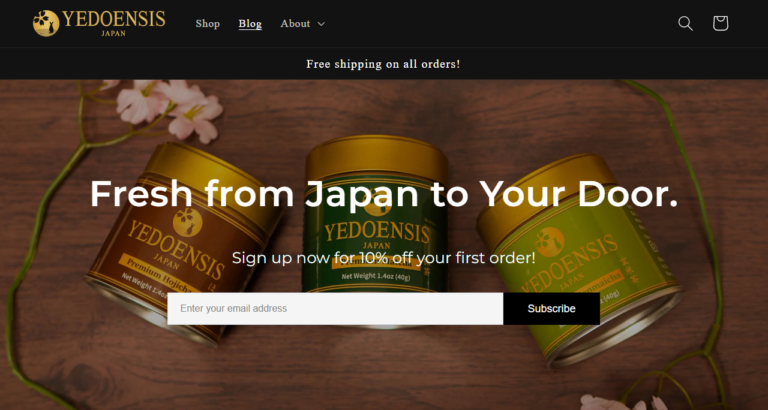This screenshot has width=768, height=410.
Task: Click the pink cherry blossoms at top left
Action: click(x=169, y=110)
